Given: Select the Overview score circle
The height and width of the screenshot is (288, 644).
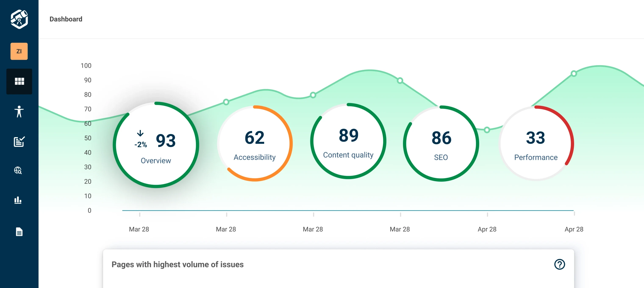Looking at the screenshot, I should [156, 145].
